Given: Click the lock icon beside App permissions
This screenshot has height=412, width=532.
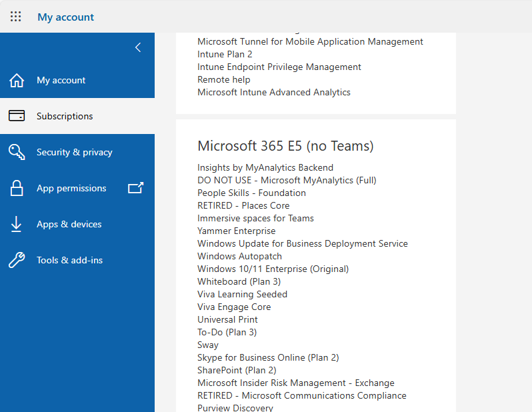Looking at the screenshot, I should point(17,188).
